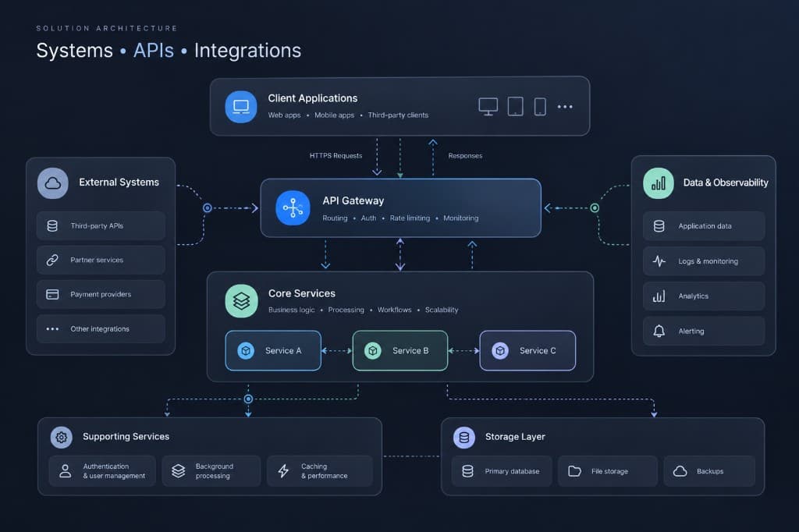Click the Backups cloud icon
The width and height of the screenshot is (799, 532).
[x=680, y=471]
